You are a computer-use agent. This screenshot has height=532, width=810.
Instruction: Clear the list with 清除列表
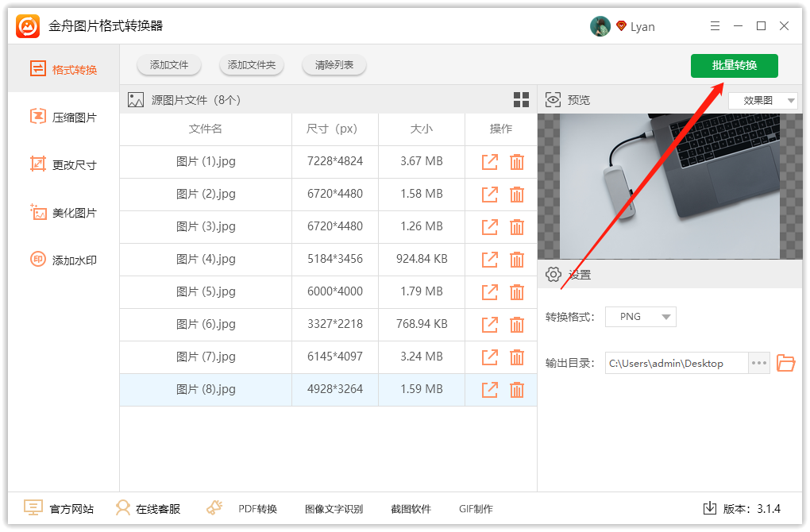click(334, 65)
